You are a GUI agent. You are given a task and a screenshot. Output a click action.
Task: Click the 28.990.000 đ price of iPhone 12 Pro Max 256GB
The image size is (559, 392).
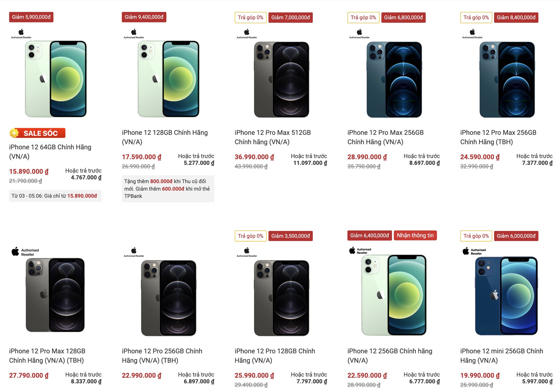367,157
